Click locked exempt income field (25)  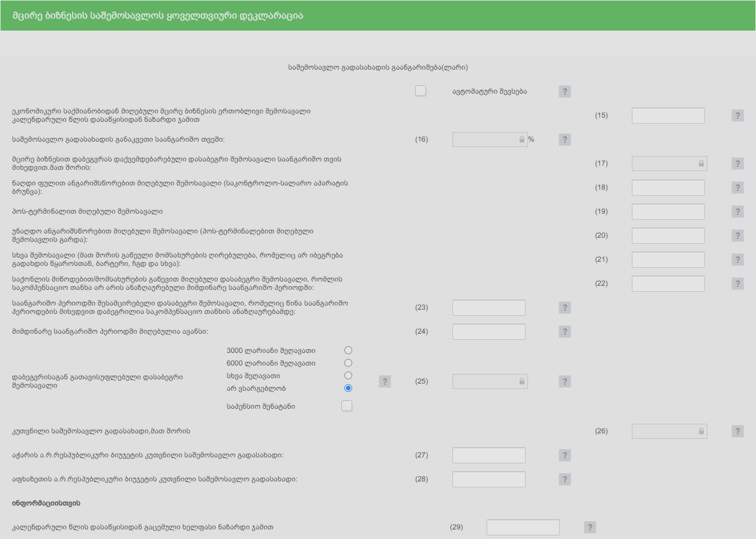click(490, 381)
